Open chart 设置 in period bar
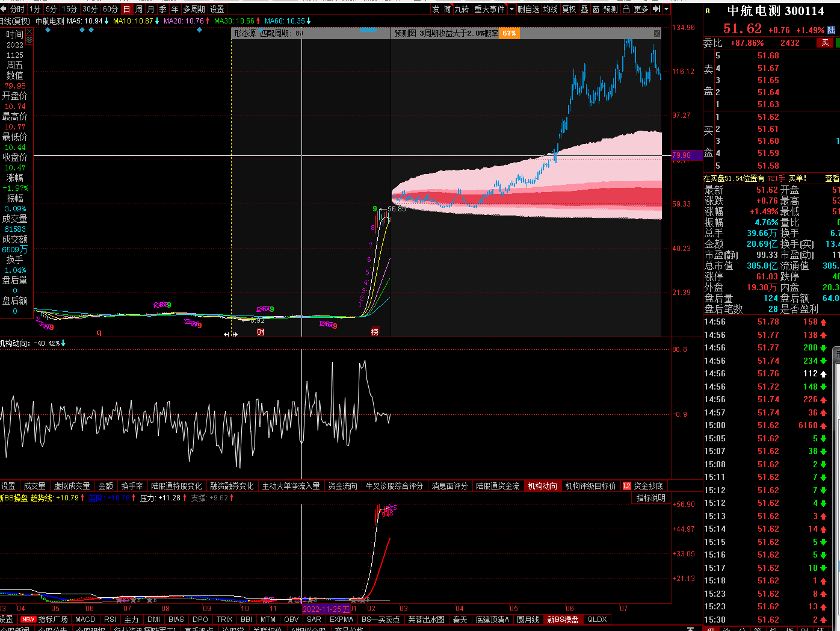The image size is (840, 631). point(217,9)
